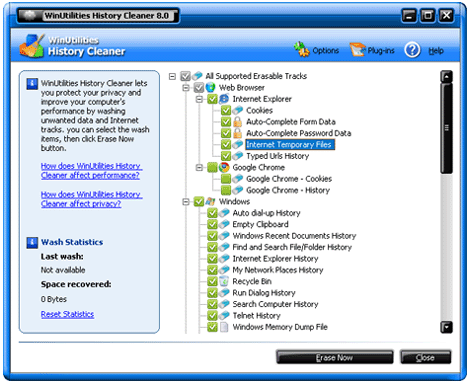Viewport: 470px width, 384px height.
Task: Check the Google Chrome - History checkbox
Action: (x=226, y=190)
